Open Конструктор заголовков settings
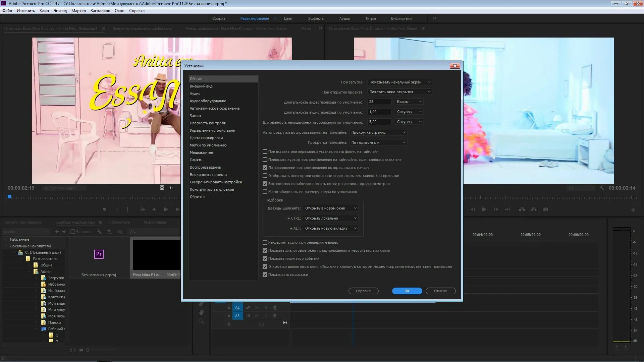 coord(211,189)
